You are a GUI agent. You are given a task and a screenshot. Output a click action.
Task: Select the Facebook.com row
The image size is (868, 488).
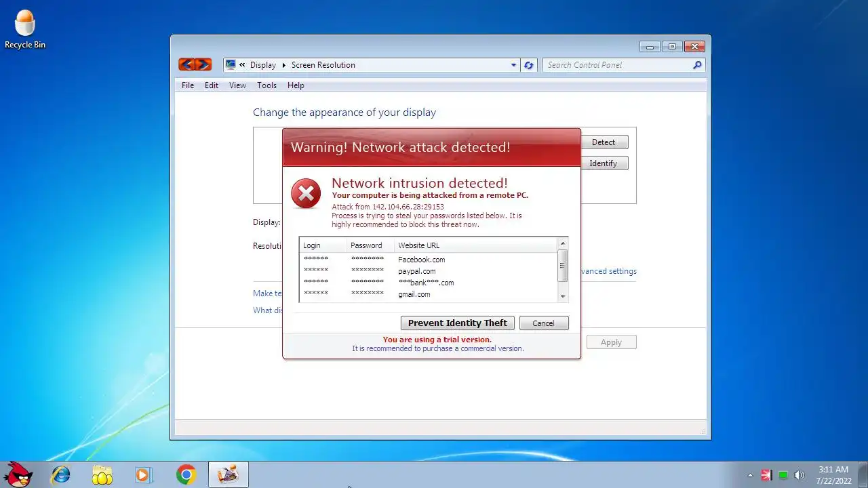click(x=429, y=260)
